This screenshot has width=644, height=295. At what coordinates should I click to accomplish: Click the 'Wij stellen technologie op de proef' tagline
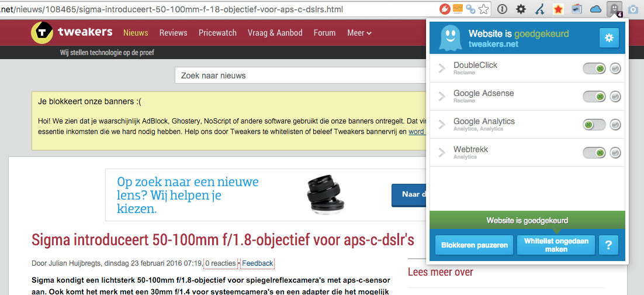(x=107, y=53)
